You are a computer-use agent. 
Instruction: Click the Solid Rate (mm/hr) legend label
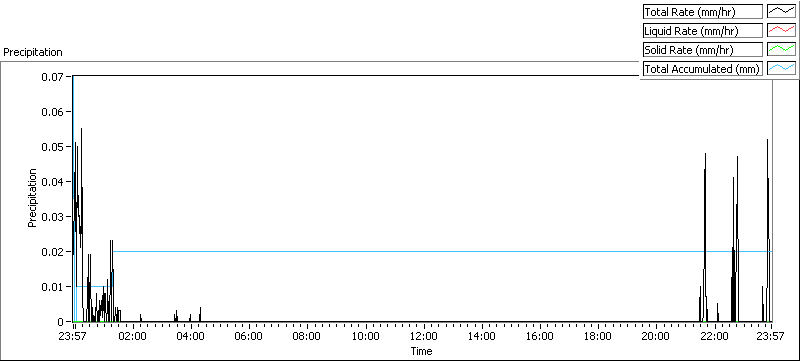pyautogui.click(x=702, y=50)
